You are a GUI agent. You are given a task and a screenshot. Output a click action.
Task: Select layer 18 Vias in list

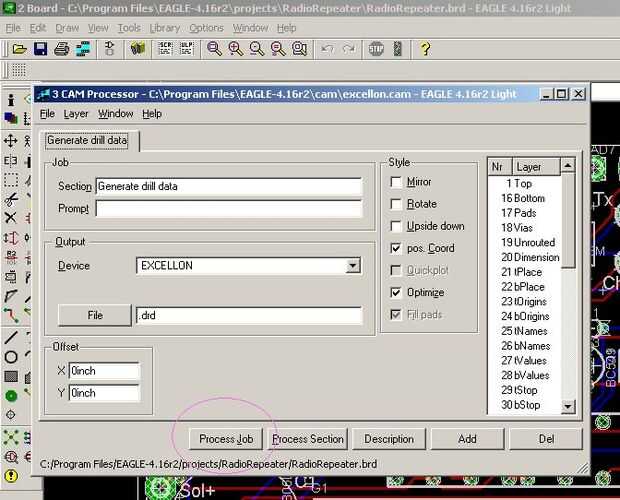524,228
